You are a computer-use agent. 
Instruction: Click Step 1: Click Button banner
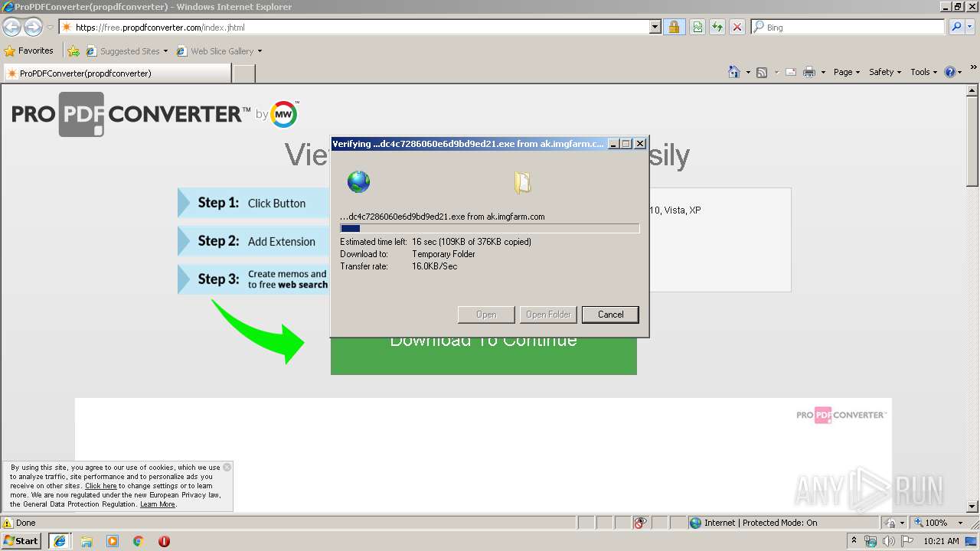(x=253, y=203)
